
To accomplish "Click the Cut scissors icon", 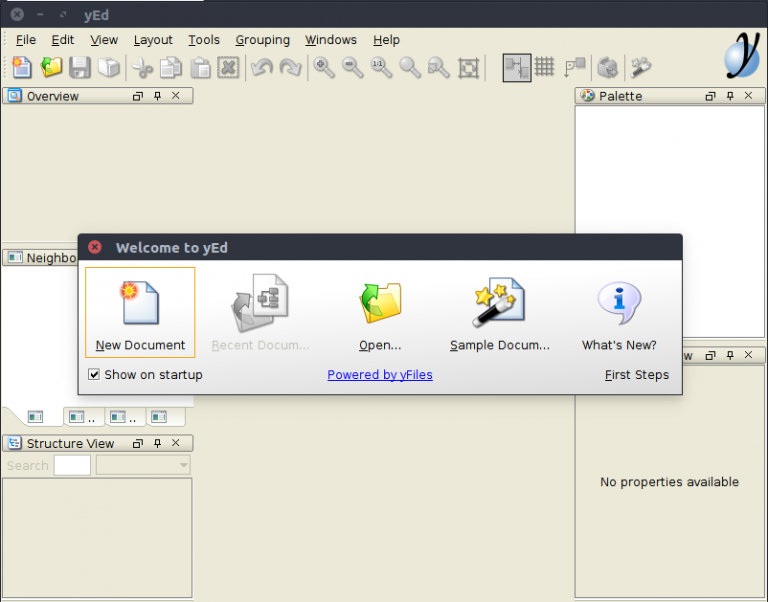I will [x=143, y=68].
